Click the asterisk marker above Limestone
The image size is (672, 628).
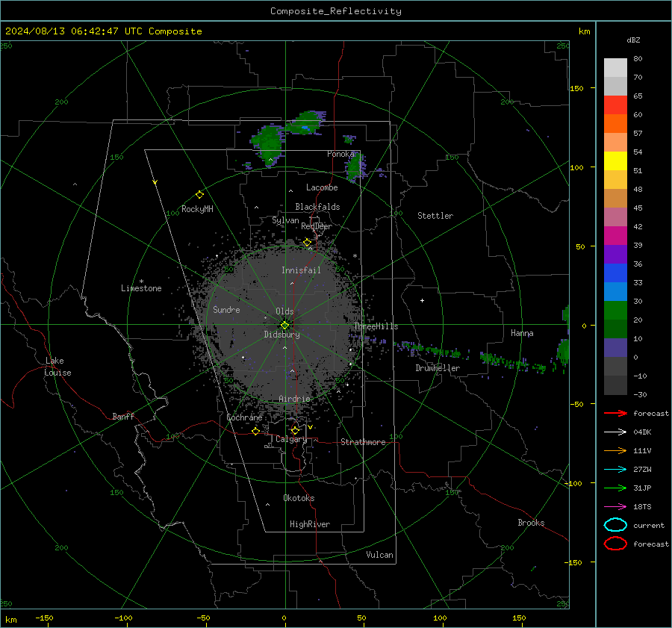tap(141, 282)
